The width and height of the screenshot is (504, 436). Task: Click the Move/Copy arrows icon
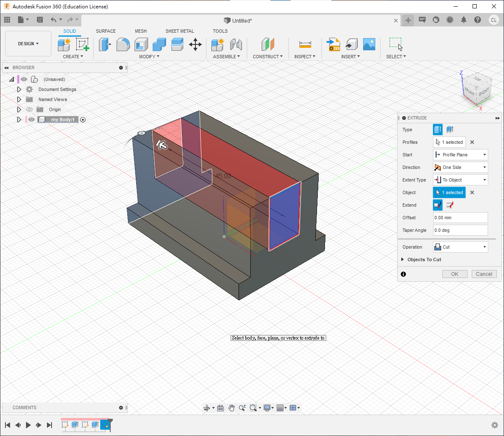[195, 44]
